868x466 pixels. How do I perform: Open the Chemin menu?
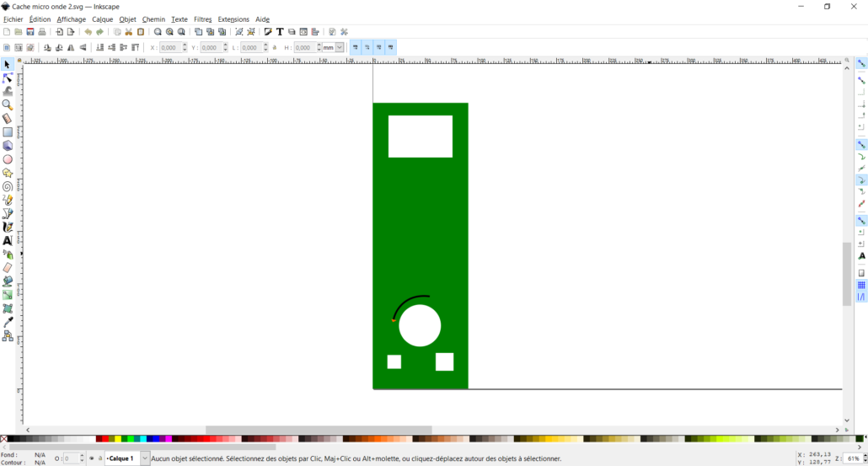(x=153, y=19)
